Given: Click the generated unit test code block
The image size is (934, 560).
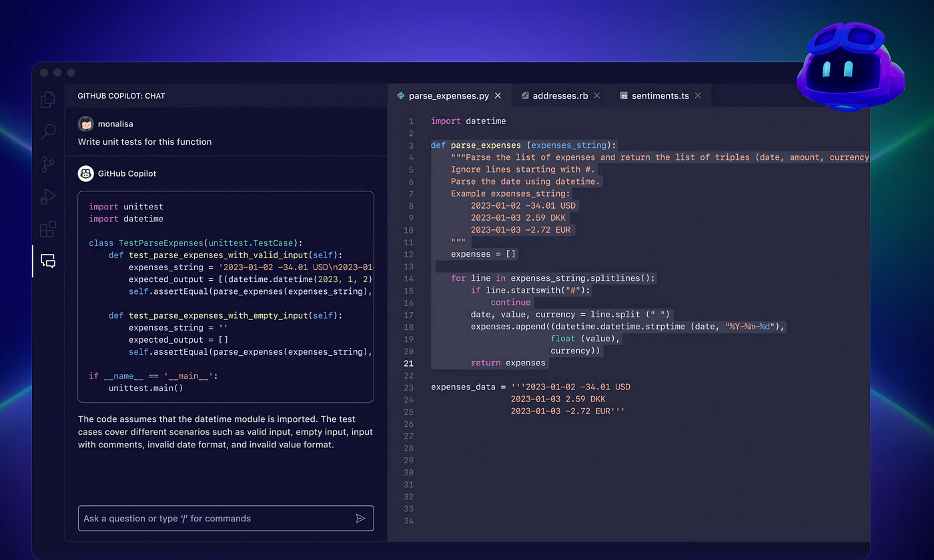Looking at the screenshot, I should (225, 297).
